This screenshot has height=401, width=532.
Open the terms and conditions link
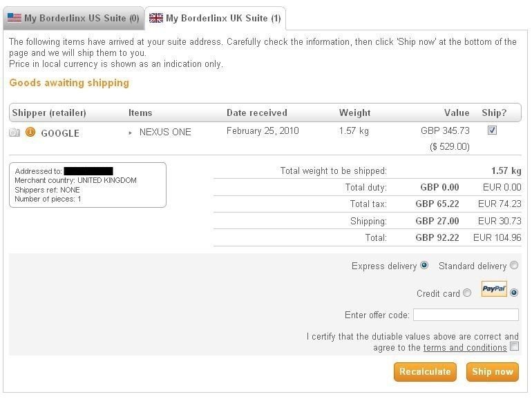pos(465,347)
